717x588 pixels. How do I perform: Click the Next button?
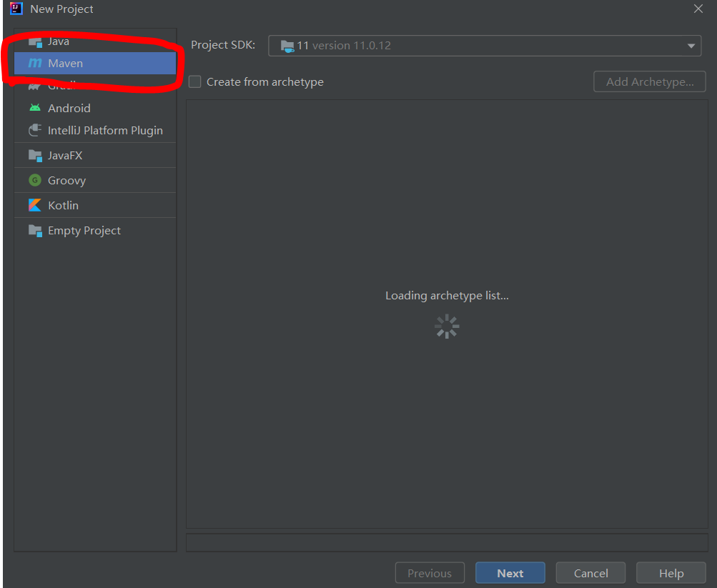(x=510, y=573)
